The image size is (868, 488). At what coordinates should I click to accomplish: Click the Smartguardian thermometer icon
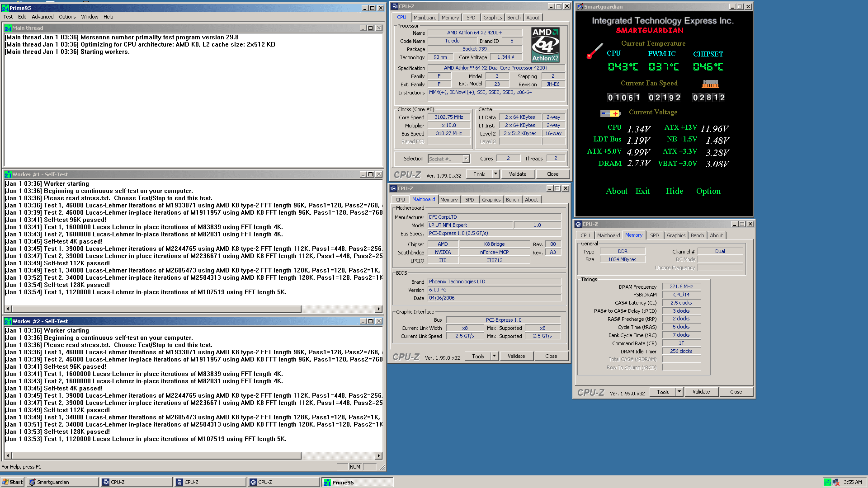[x=594, y=51]
